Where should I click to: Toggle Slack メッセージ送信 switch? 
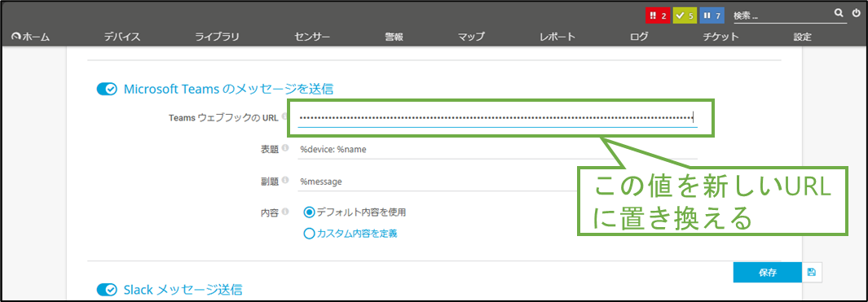(106, 289)
